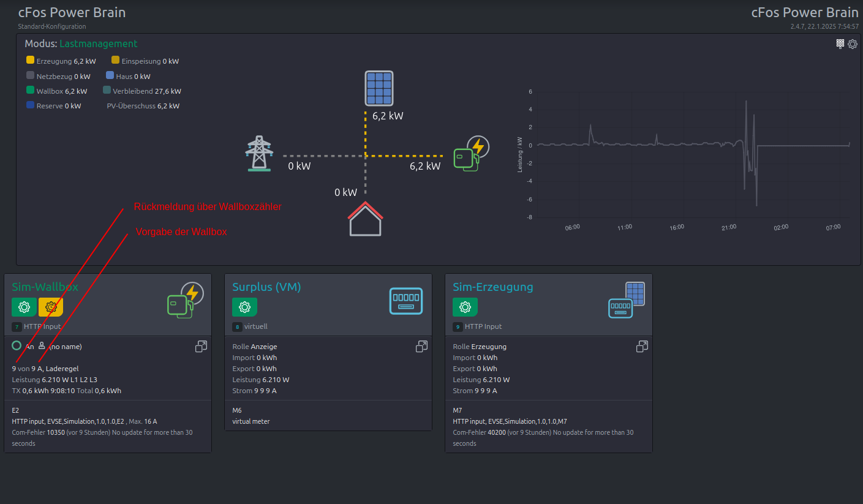Click the 6,2 kW label beside wallbox

tap(425, 166)
